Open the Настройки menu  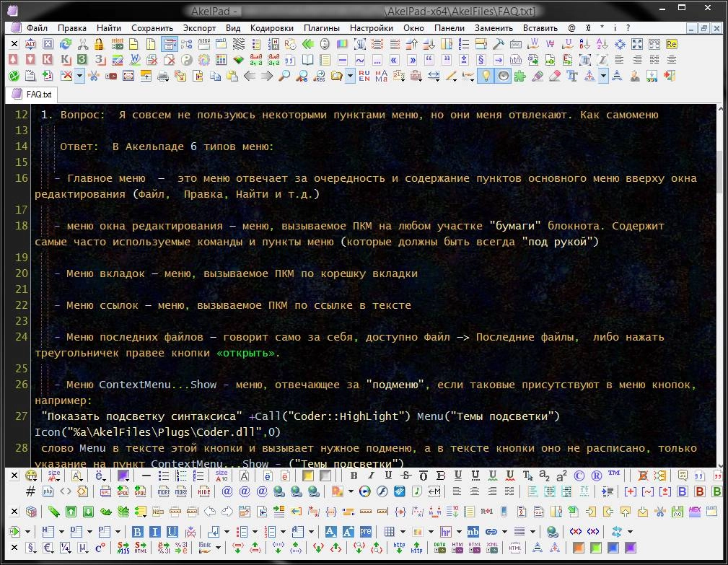(x=372, y=28)
